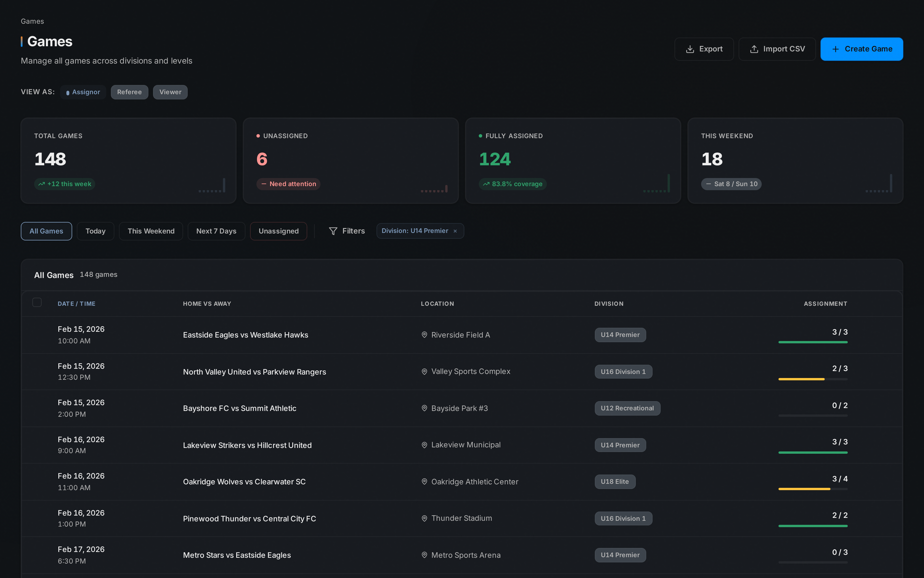The width and height of the screenshot is (924, 578).
Task: Switch view to Referee role
Action: tap(129, 92)
